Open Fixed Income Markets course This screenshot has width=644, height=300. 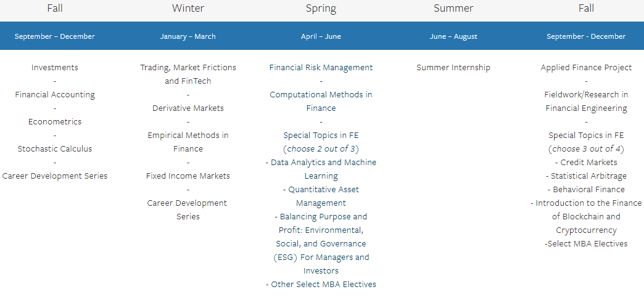point(188,176)
